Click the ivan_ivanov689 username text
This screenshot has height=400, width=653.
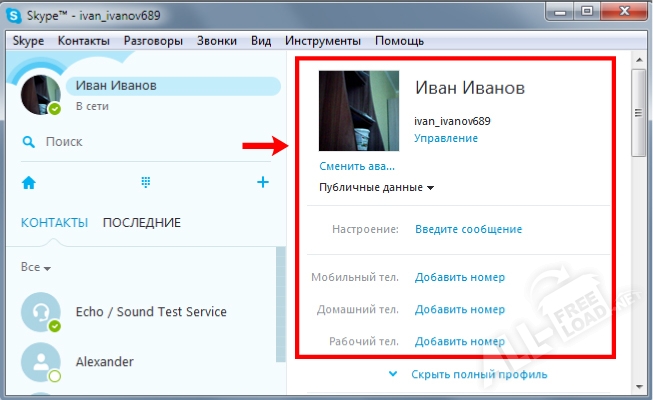(452, 121)
